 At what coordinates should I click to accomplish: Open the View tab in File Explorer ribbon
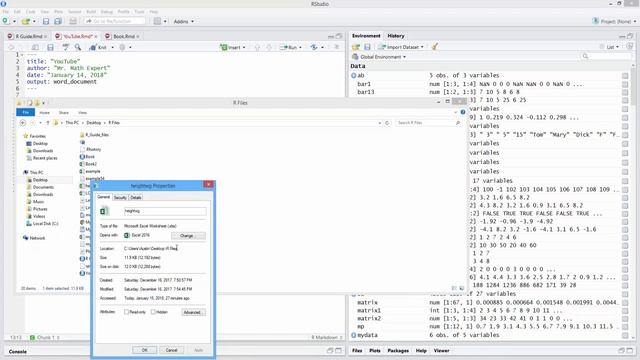[x=82, y=113]
